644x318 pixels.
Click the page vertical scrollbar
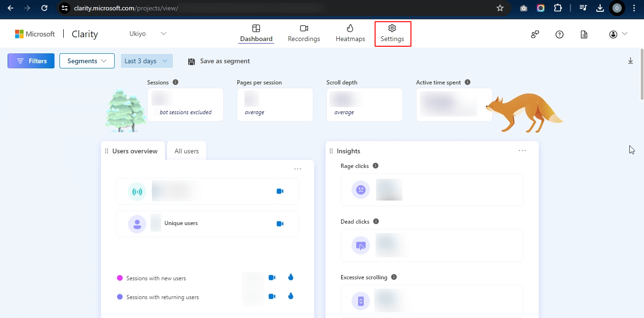click(x=642, y=74)
